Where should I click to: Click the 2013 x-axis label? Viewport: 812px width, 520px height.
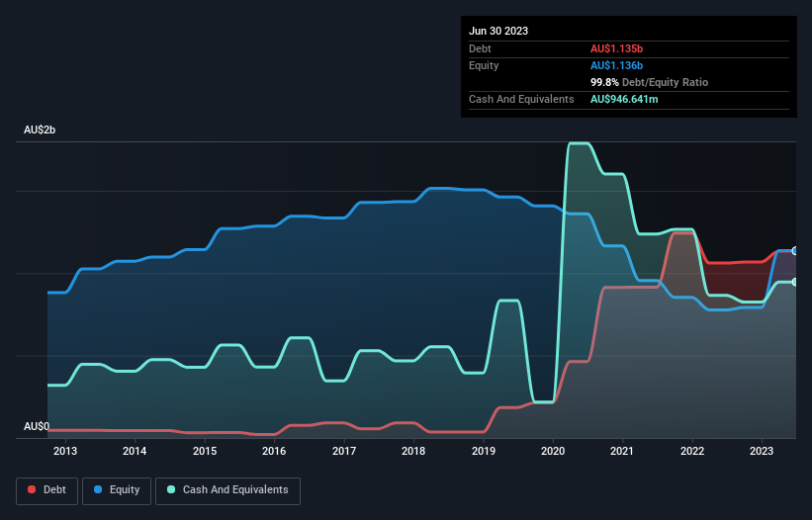65,452
